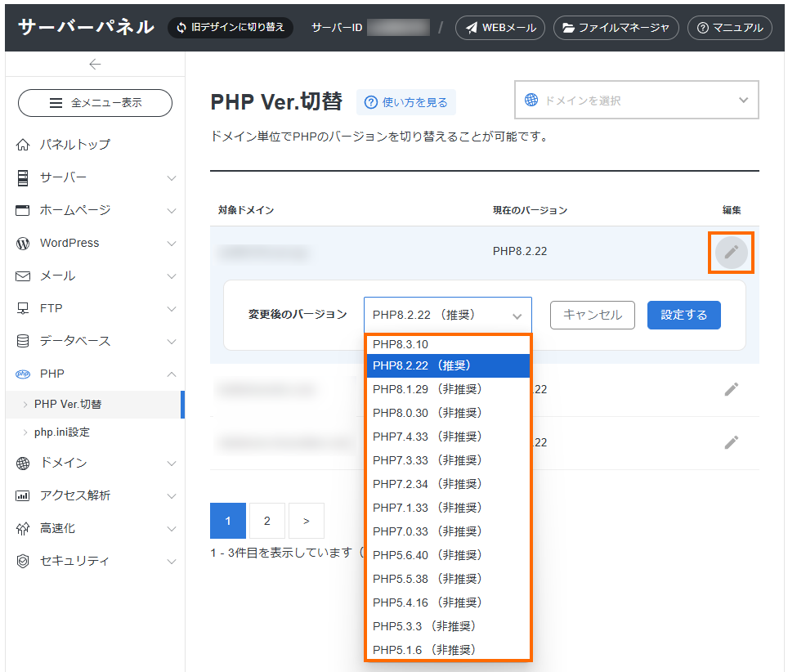
Task: Select PHP5.3.3 (非推奨) option
Action: pos(448,626)
